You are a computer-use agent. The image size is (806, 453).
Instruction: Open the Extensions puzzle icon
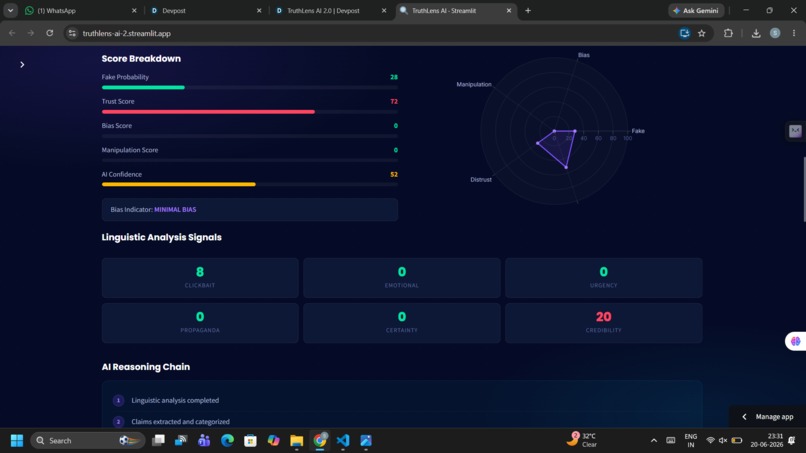pyautogui.click(x=728, y=33)
